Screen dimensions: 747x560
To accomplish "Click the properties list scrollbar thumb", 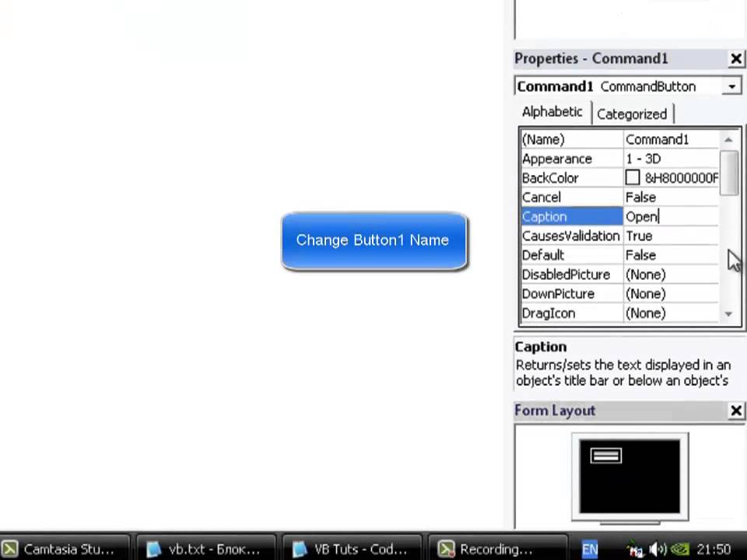I will 728,173.
